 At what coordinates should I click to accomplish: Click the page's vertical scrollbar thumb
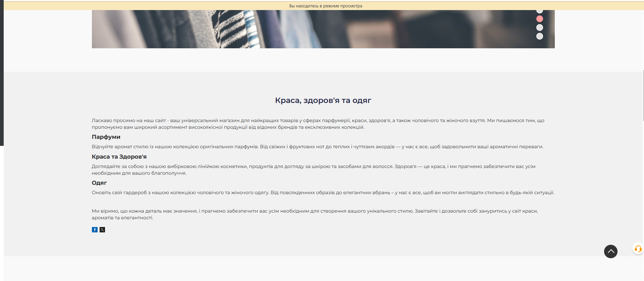tap(643, 96)
